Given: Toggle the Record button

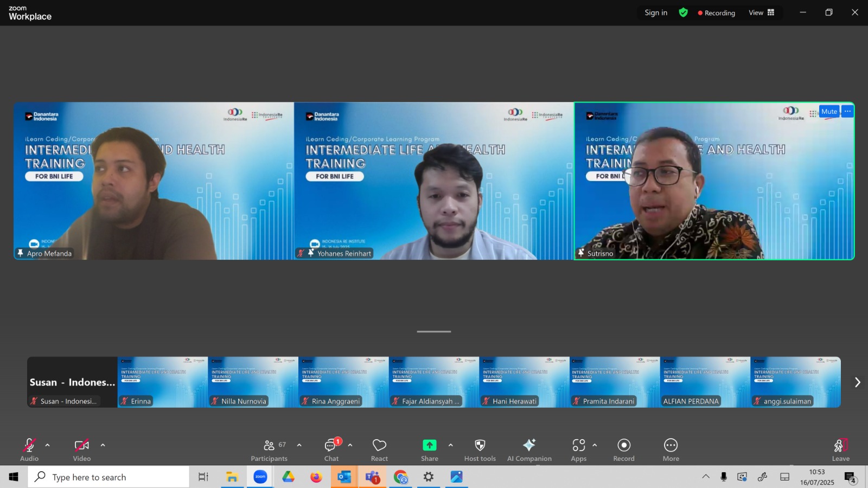Looking at the screenshot, I should point(624,450).
